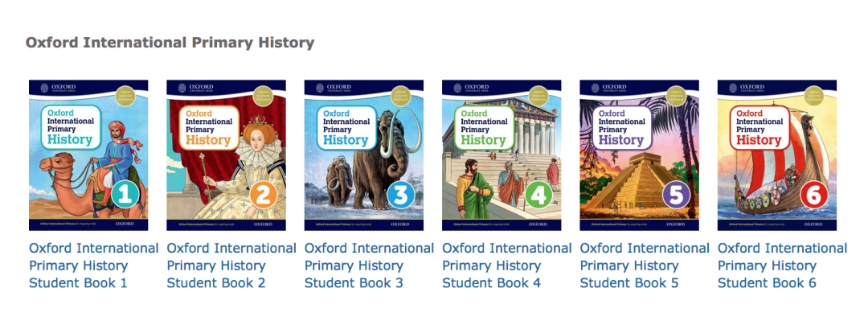The height and width of the screenshot is (313, 868).
Task: Click the Oxford International Primary History heading
Action: 170,43
